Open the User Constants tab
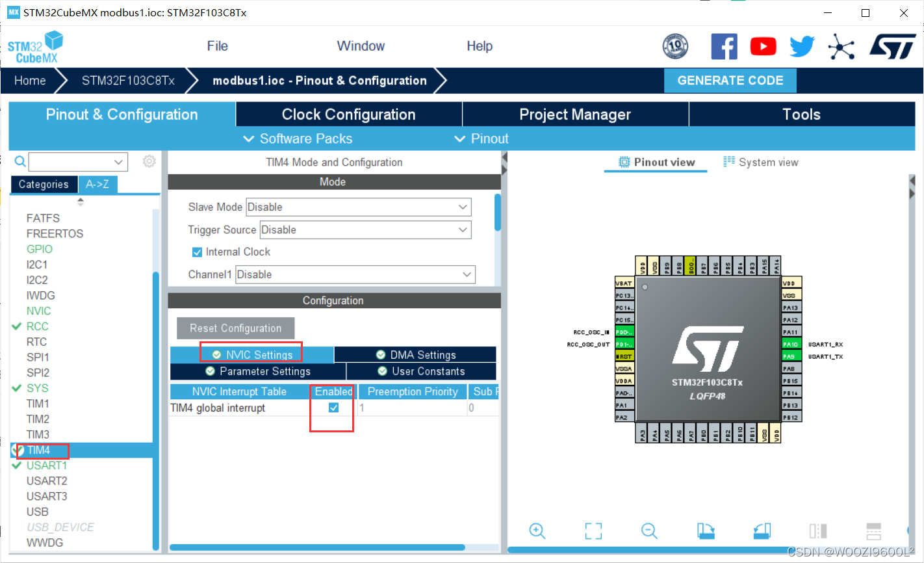924x563 pixels. [422, 371]
